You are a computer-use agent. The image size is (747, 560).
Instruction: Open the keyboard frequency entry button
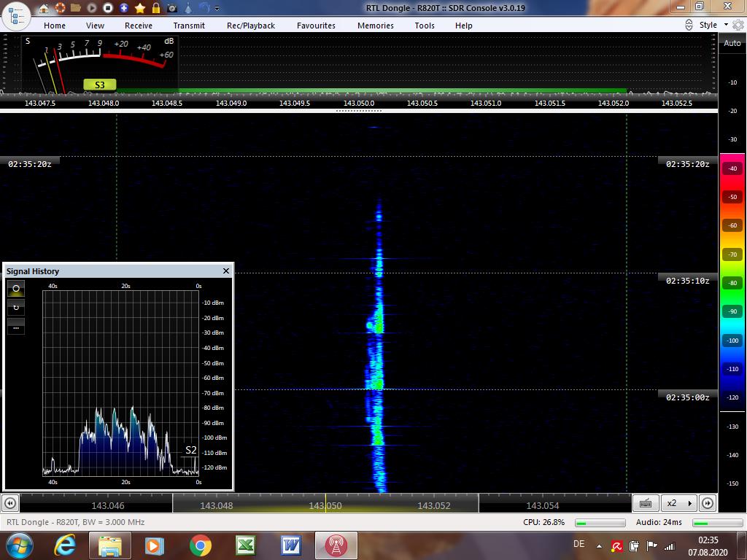[x=646, y=503]
